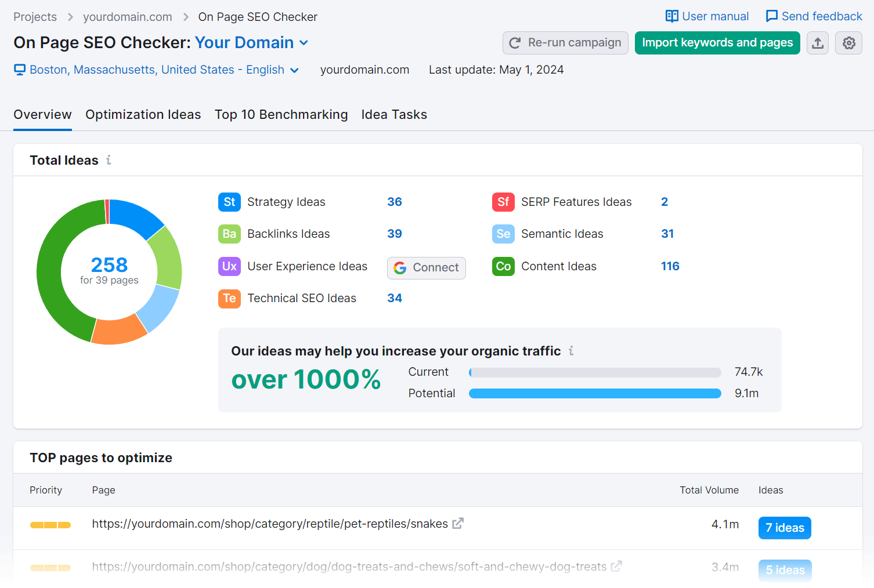Click Import keywords and pages

(717, 43)
